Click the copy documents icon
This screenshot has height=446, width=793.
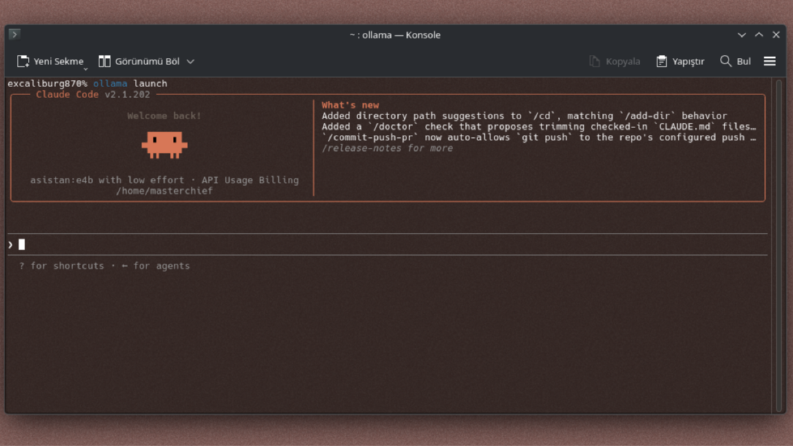click(x=595, y=61)
